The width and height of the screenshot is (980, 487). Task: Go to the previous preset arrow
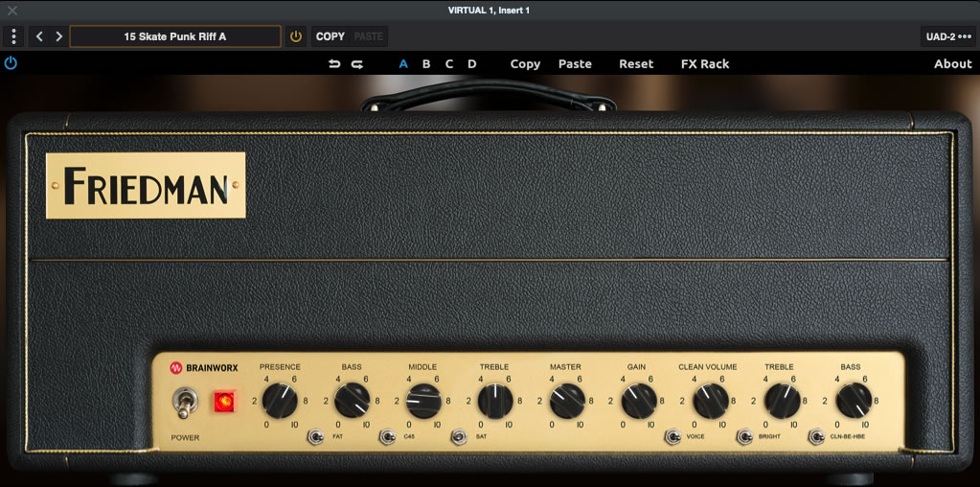click(39, 36)
